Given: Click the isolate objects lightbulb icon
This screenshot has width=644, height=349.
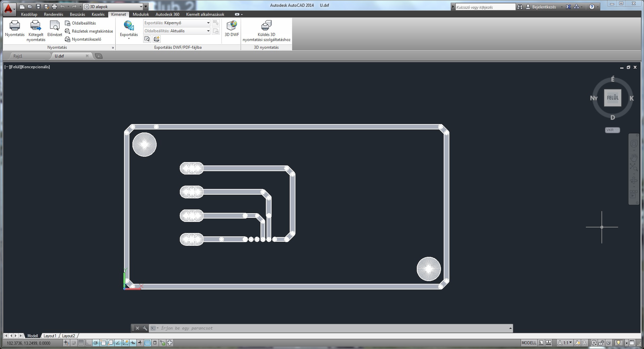Looking at the screenshot, I should point(618,343).
